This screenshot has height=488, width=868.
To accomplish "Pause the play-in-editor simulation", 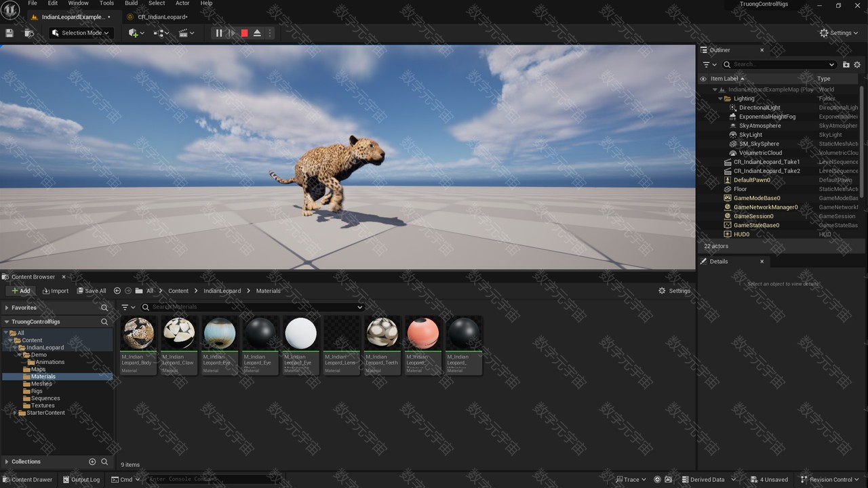I will [x=219, y=33].
